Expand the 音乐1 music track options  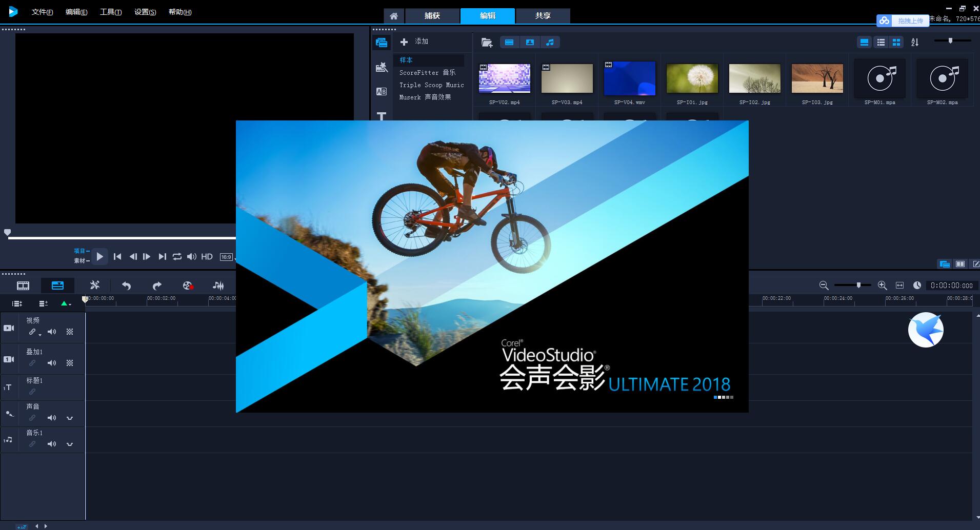click(70, 444)
